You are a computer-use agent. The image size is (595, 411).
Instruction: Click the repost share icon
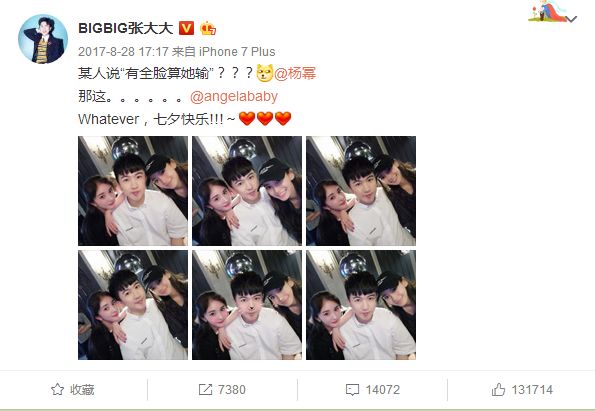tap(205, 389)
